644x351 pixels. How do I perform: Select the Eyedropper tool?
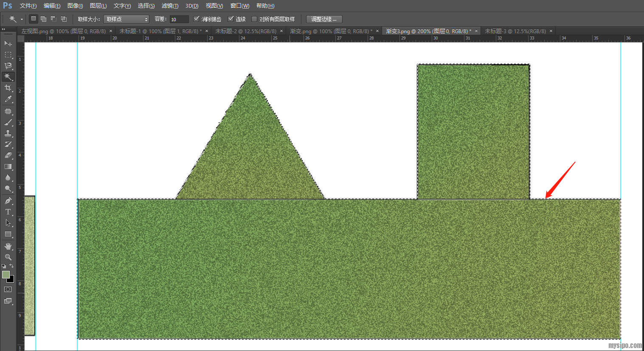8,99
